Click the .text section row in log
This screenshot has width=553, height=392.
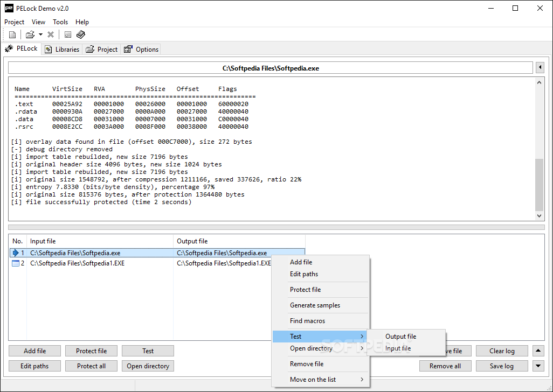tap(132, 104)
